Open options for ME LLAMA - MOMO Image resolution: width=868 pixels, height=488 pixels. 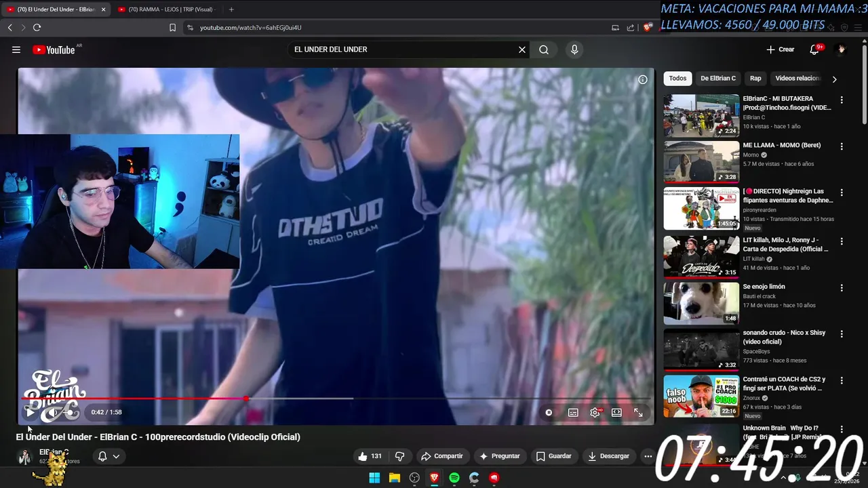(842, 146)
